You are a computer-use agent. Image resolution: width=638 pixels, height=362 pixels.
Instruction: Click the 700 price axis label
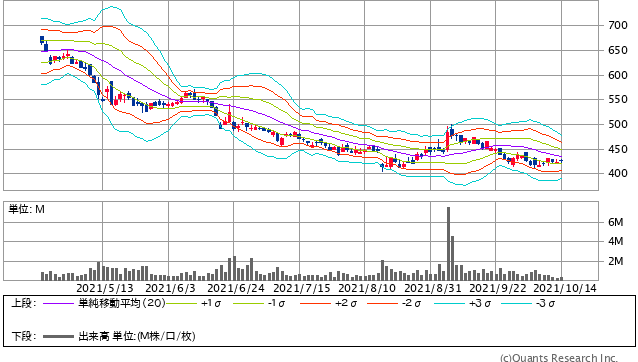click(x=618, y=25)
